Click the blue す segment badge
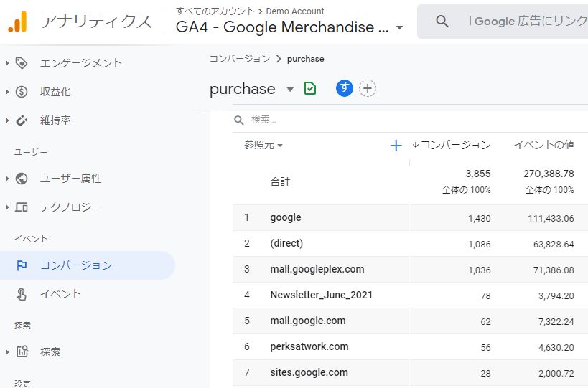 pyautogui.click(x=344, y=88)
